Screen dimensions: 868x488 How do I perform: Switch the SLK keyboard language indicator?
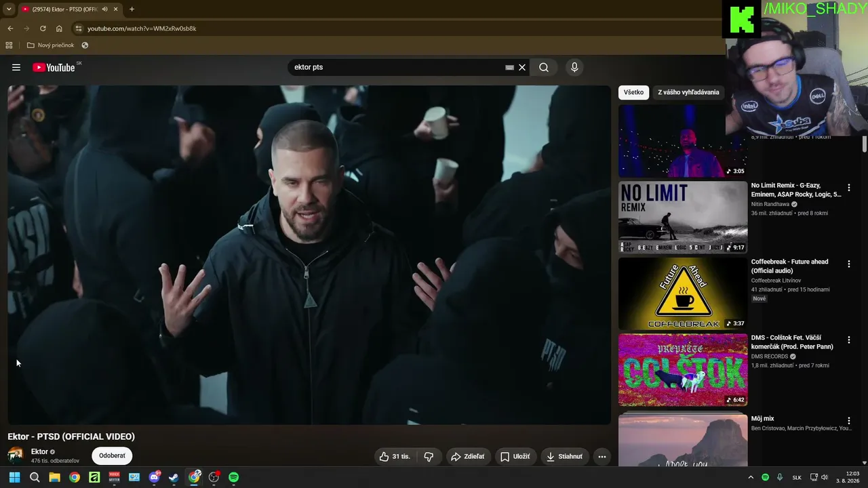797,477
